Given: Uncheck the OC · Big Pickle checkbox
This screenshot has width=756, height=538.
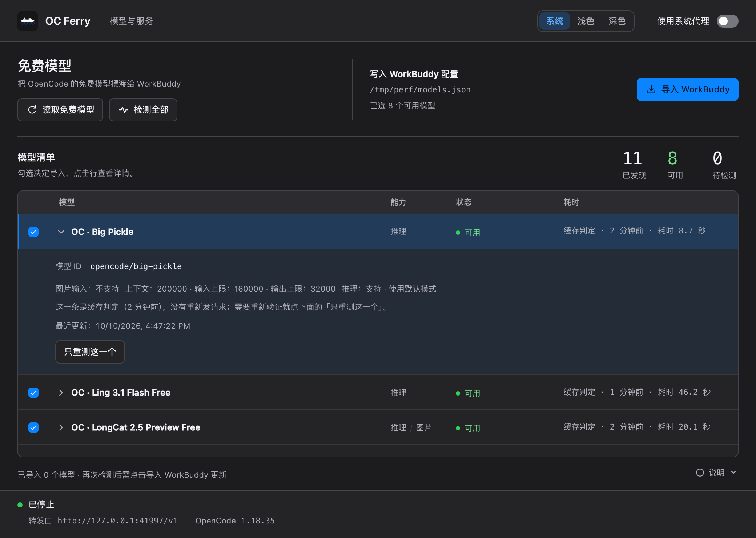Looking at the screenshot, I should tap(33, 232).
